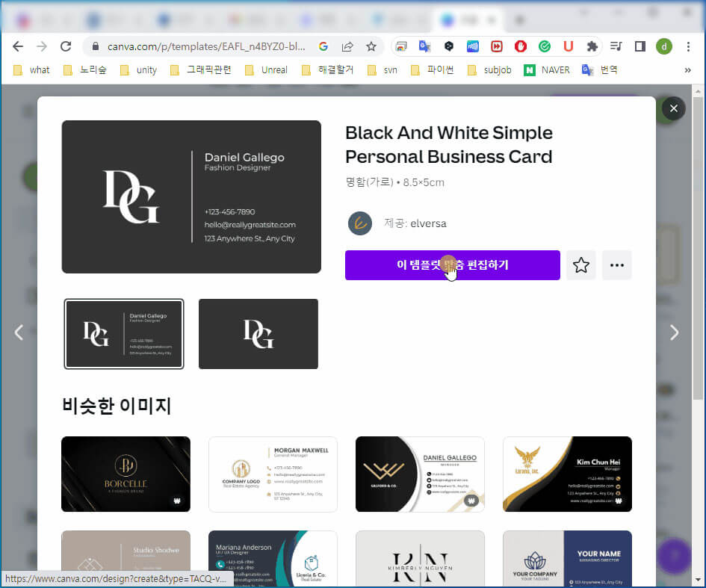Open the '해결할거' bookmark folder
This screenshot has width=706, height=588.
pyautogui.click(x=327, y=70)
